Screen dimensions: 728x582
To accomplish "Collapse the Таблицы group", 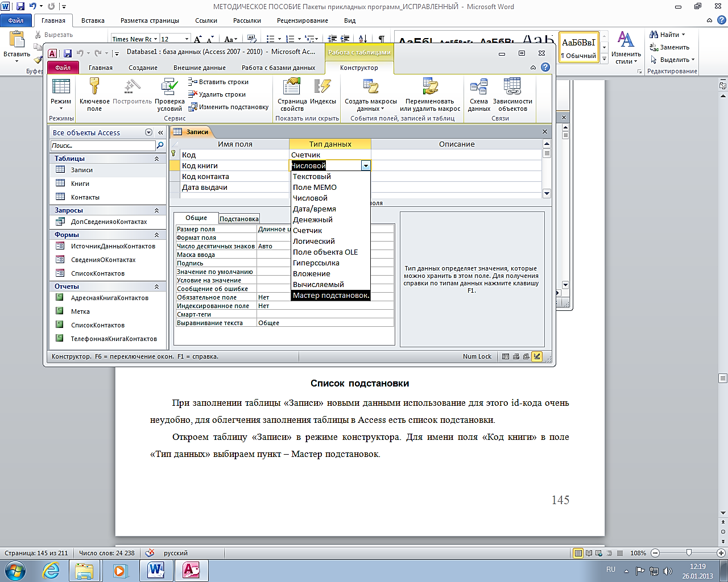I will click(156, 159).
